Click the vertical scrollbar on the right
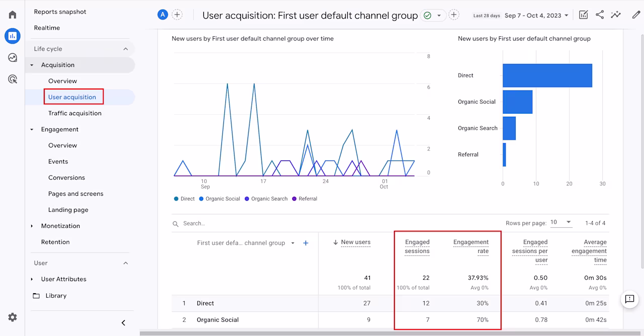644x336 pixels. pos(641,151)
